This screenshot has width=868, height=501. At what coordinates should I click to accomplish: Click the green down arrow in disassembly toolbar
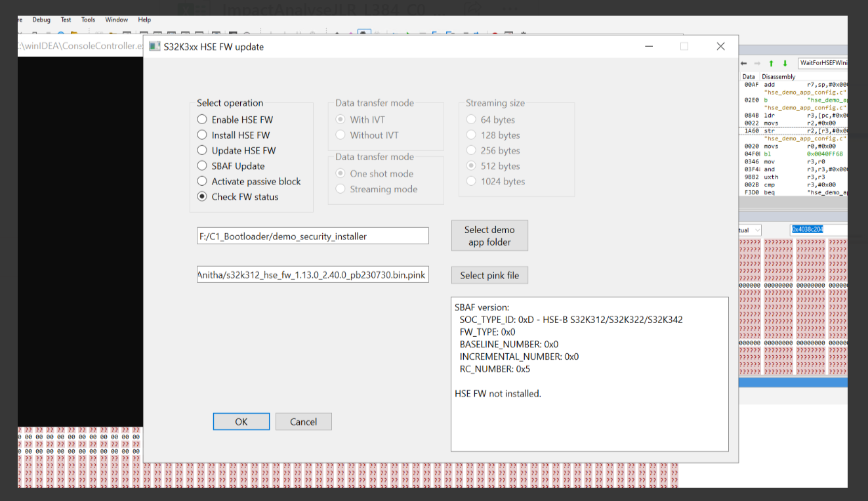(x=785, y=63)
